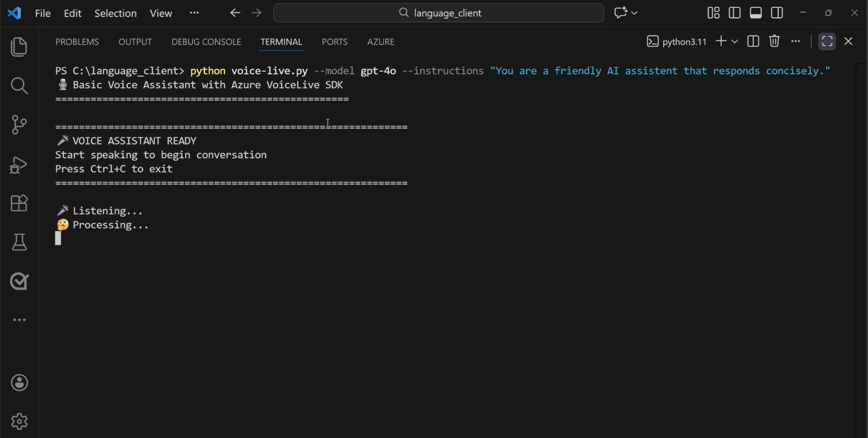Open the Accounts menu
The image size is (868, 438).
coord(19,383)
